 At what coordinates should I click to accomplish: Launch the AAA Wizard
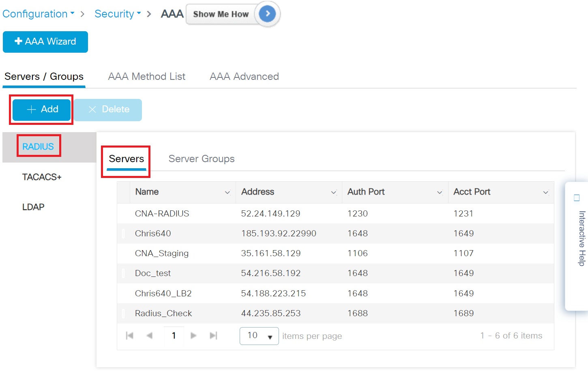coord(45,42)
